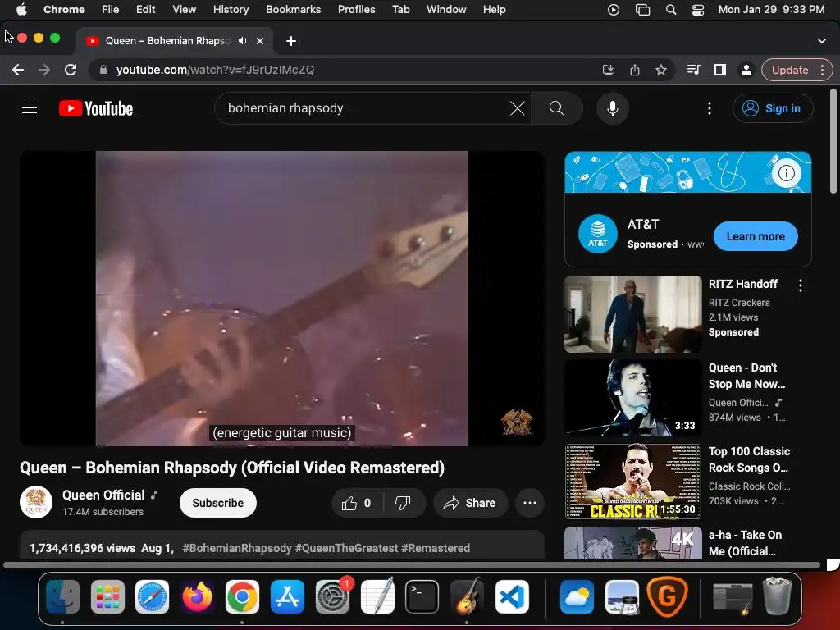
Task: Start voice search with microphone
Action: point(612,108)
